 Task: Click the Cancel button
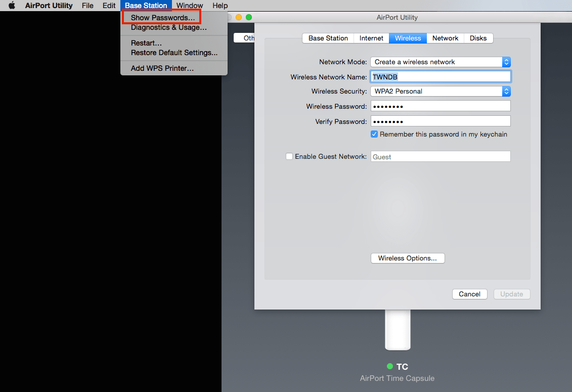(469, 294)
